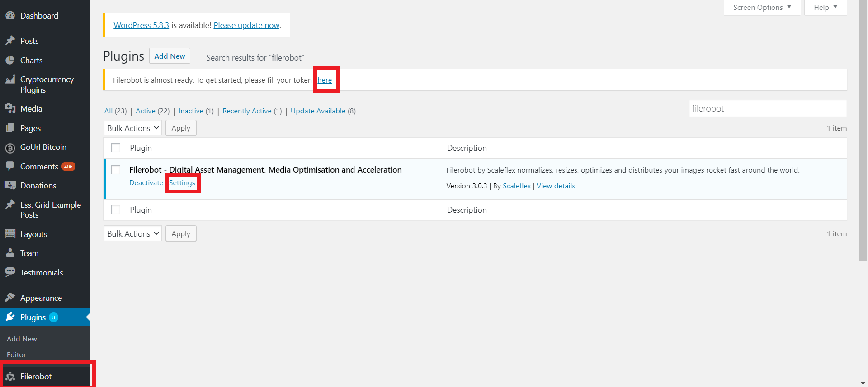
Task: Click the Description column header at top
Action: 467,148
